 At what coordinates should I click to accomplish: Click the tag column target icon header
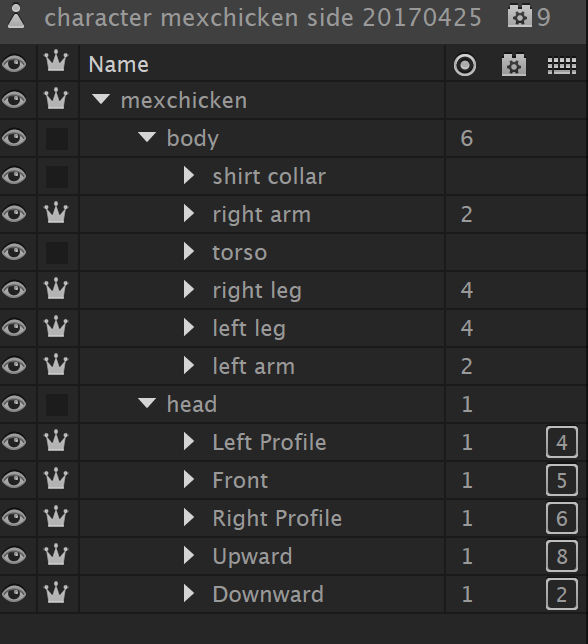point(465,65)
